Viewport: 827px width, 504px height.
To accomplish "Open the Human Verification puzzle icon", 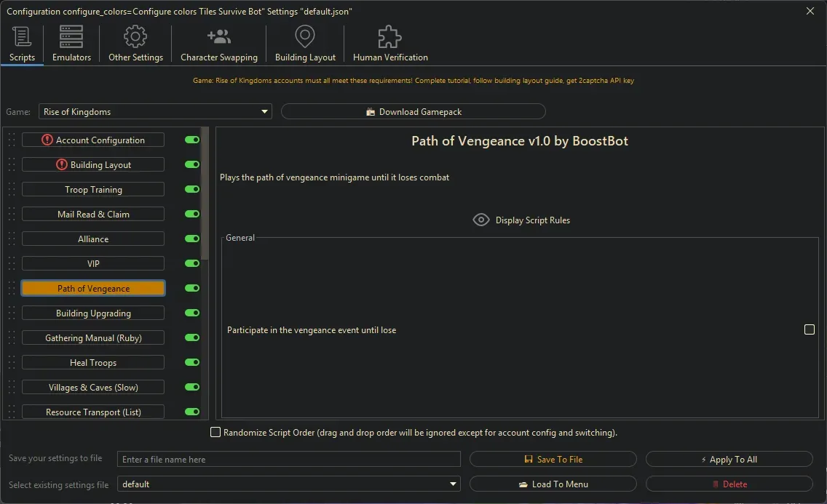I will pyautogui.click(x=389, y=35).
